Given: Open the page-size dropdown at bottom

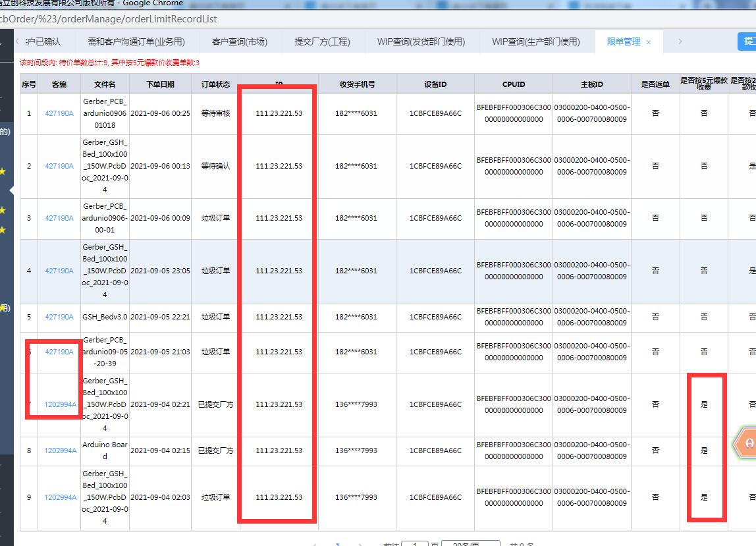Looking at the screenshot, I should tap(470, 544).
